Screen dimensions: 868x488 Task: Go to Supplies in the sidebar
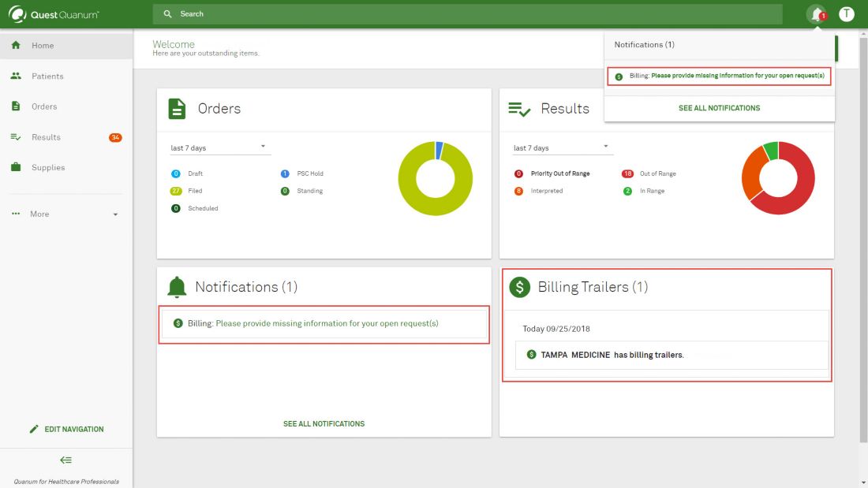[x=48, y=168]
